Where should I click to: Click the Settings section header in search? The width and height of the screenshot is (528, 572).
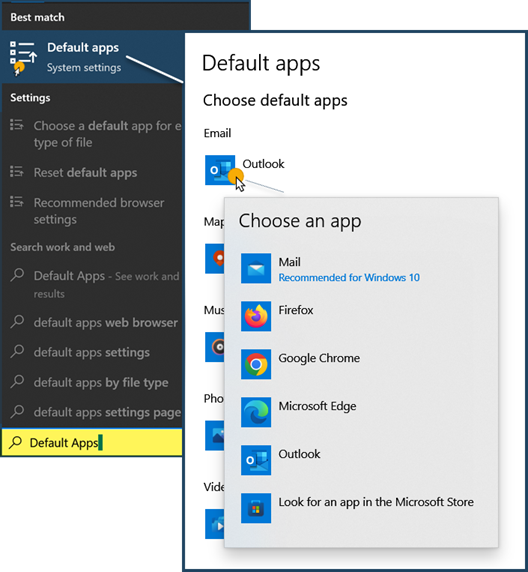click(x=30, y=98)
